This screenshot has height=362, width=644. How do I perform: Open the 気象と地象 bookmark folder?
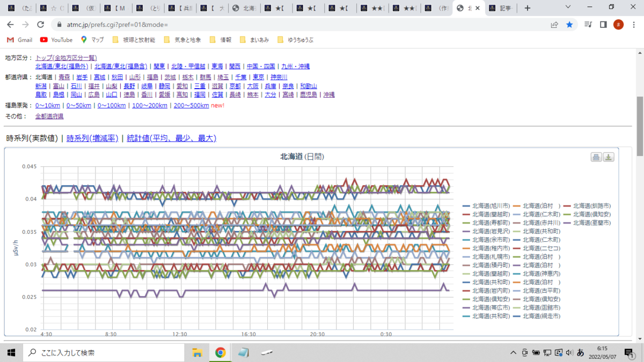point(182,40)
